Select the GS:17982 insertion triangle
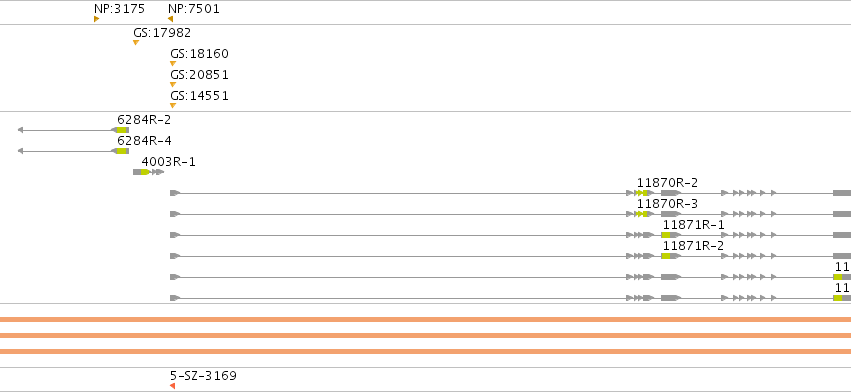851x392 pixels. [136, 42]
